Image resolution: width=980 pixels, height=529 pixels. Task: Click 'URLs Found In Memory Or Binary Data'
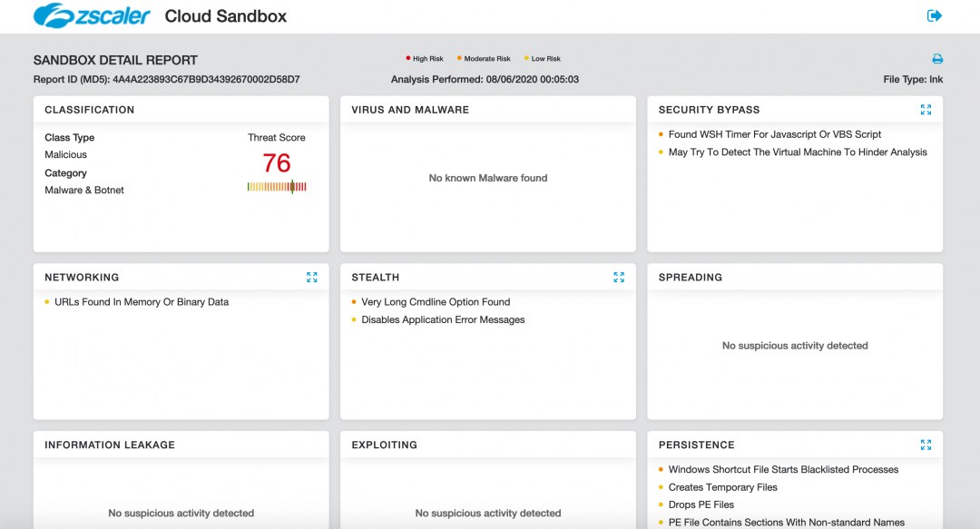coord(142,302)
